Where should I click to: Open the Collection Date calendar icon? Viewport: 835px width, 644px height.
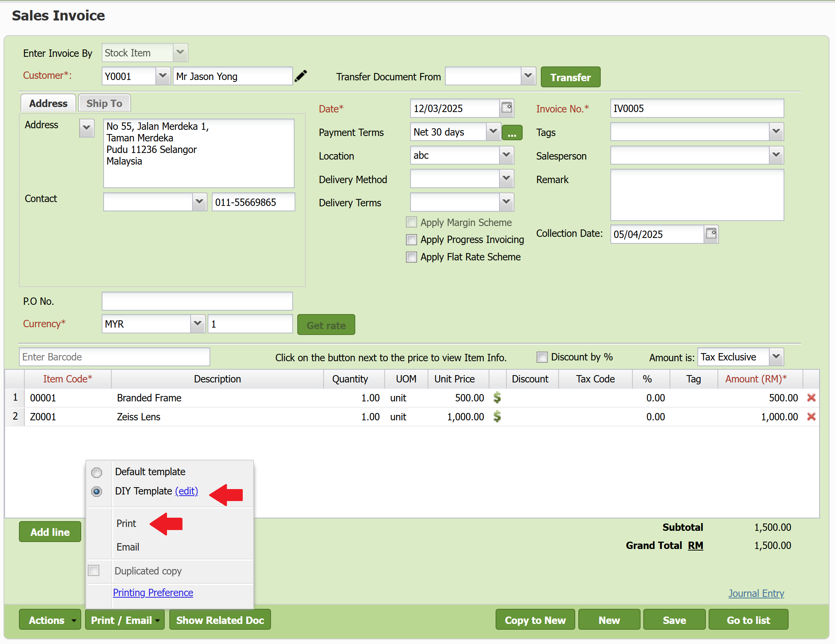(711, 234)
